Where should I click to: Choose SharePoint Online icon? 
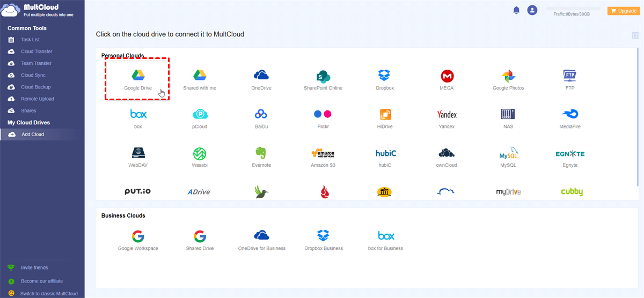click(323, 79)
